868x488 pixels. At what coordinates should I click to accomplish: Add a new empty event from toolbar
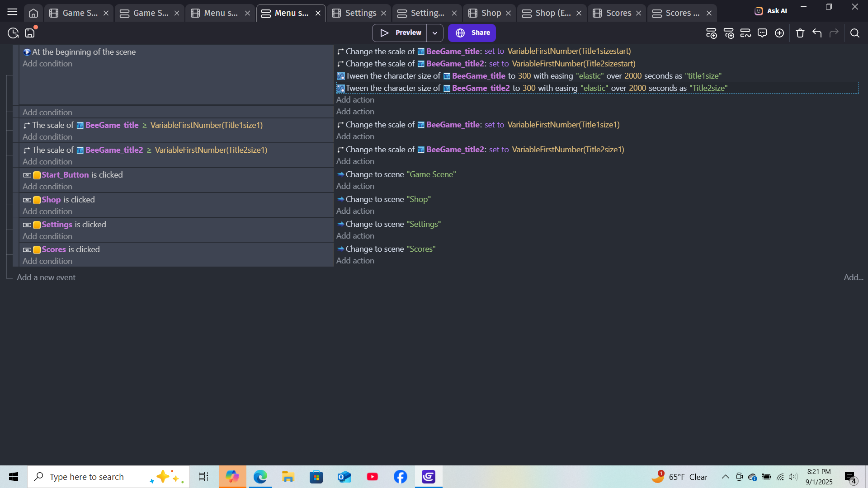pyautogui.click(x=711, y=33)
